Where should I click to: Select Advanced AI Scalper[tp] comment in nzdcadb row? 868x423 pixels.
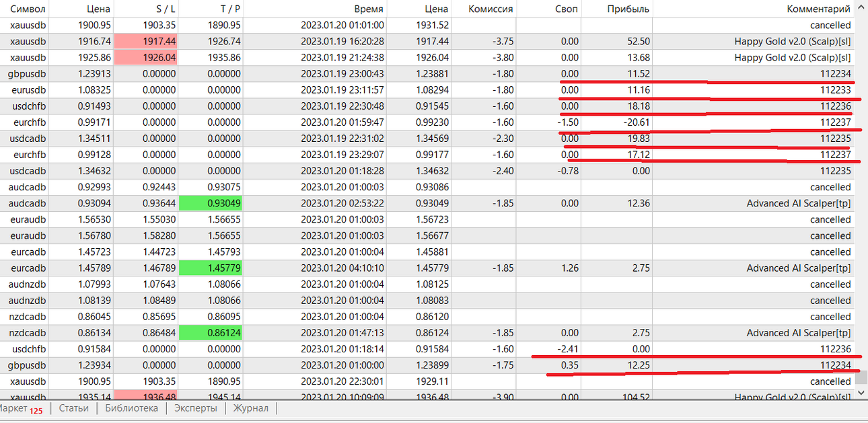(799, 332)
